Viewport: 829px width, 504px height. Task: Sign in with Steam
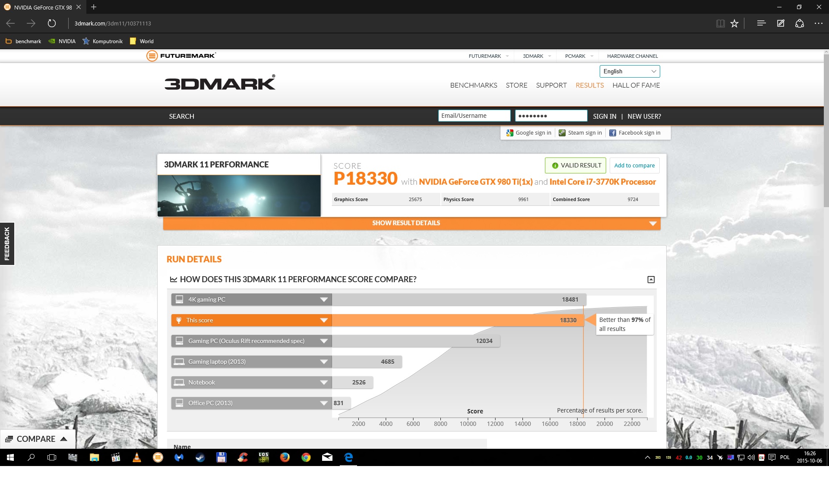pos(580,133)
